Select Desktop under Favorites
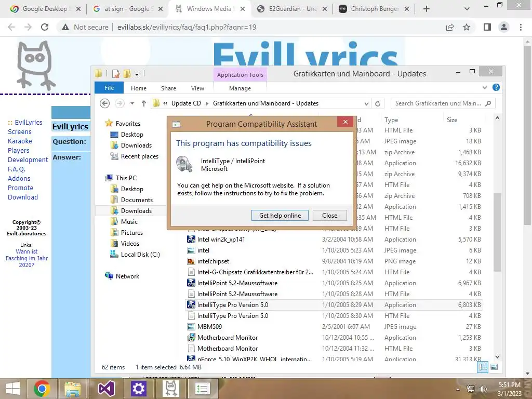This screenshot has width=532, height=399. [132, 135]
